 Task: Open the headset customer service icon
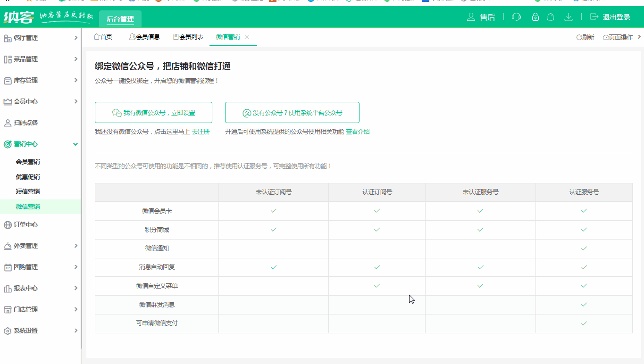(516, 17)
